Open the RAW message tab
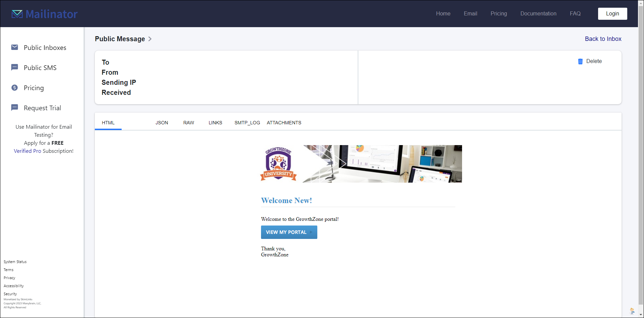This screenshot has height=318, width=644. click(x=189, y=123)
